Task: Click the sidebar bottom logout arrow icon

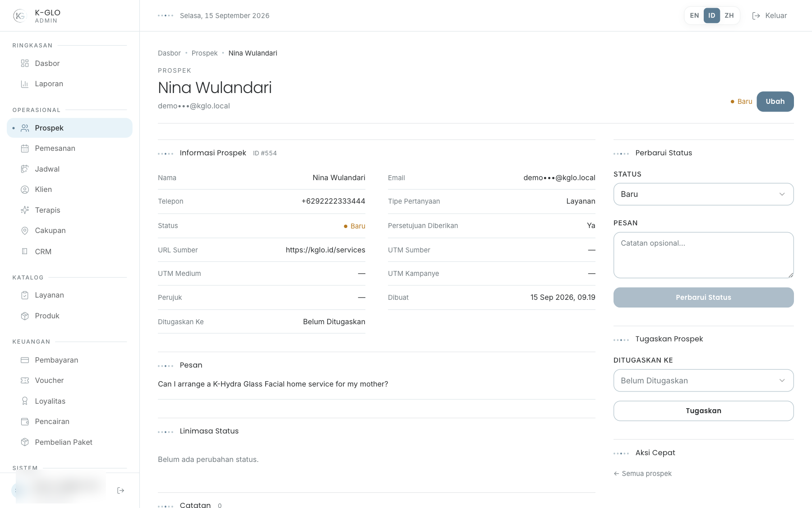Action: pyautogui.click(x=120, y=490)
